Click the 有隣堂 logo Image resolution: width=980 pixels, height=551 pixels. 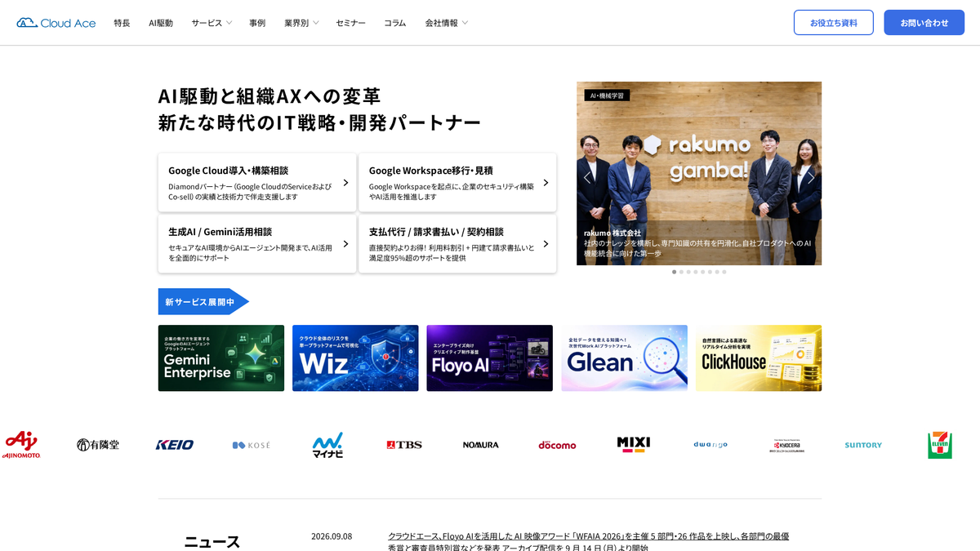98,445
